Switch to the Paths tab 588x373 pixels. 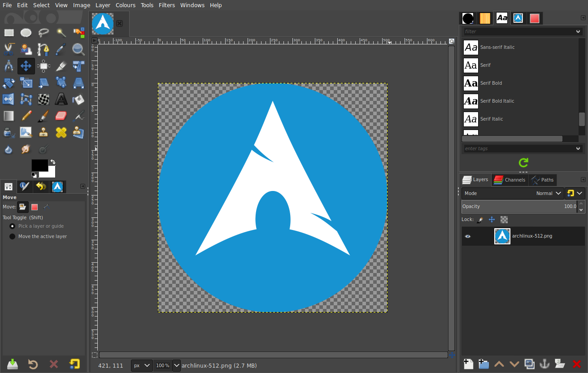[543, 180]
